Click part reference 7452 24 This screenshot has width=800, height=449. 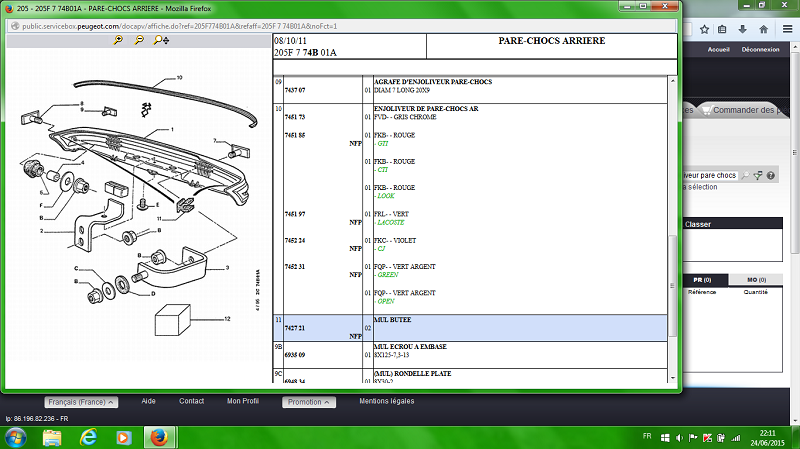[x=295, y=241]
